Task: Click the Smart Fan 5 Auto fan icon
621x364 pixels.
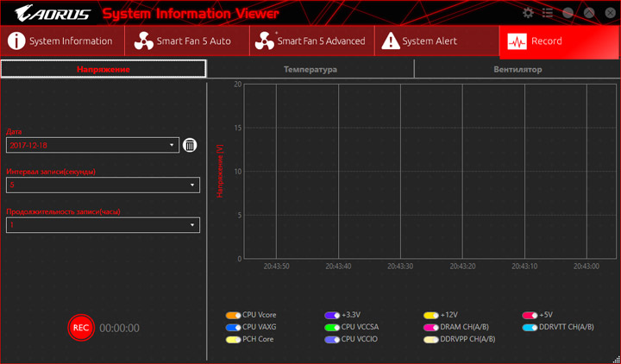Action: 144,41
